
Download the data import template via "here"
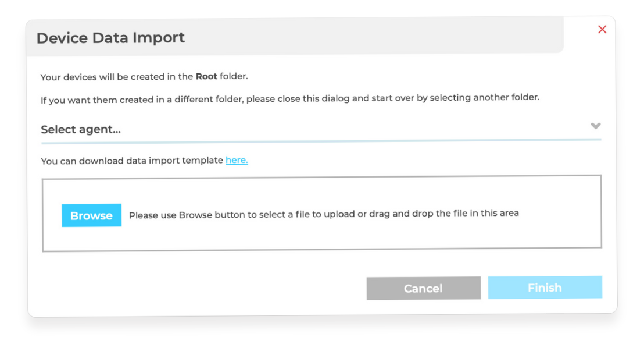(x=237, y=160)
